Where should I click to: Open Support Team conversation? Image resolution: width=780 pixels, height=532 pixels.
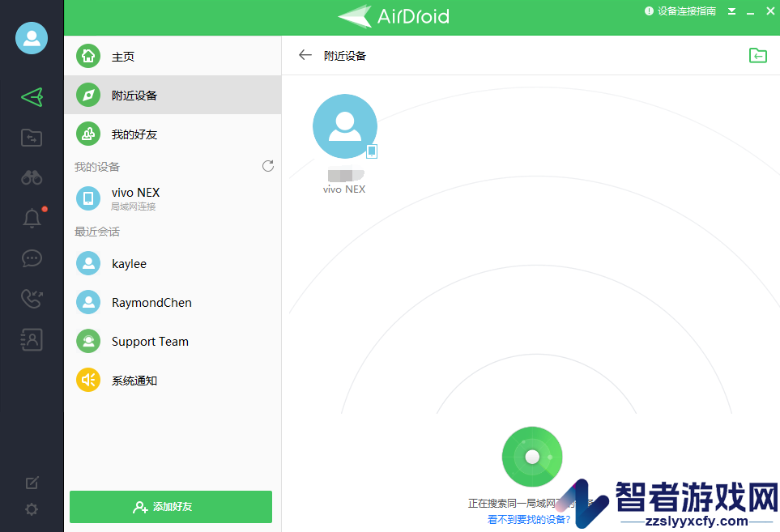pyautogui.click(x=173, y=341)
